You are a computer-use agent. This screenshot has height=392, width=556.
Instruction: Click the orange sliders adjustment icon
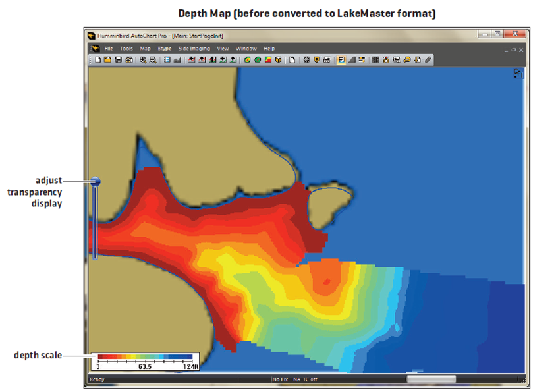[x=362, y=59]
